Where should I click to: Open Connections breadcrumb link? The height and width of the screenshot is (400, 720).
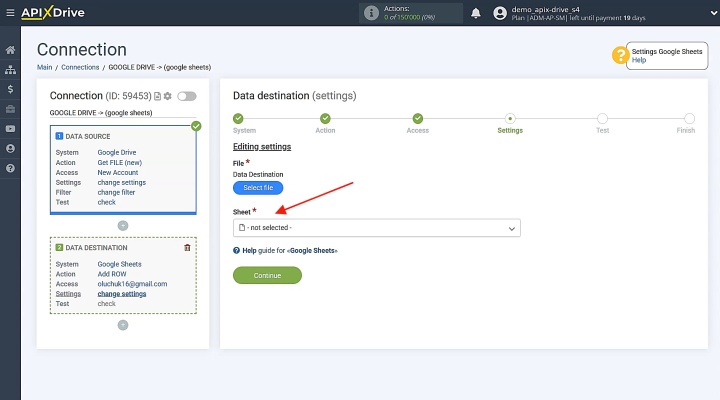[x=80, y=67]
